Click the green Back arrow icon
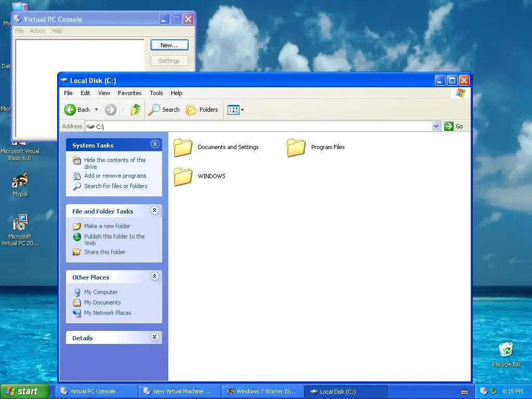 [x=70, y=110]
